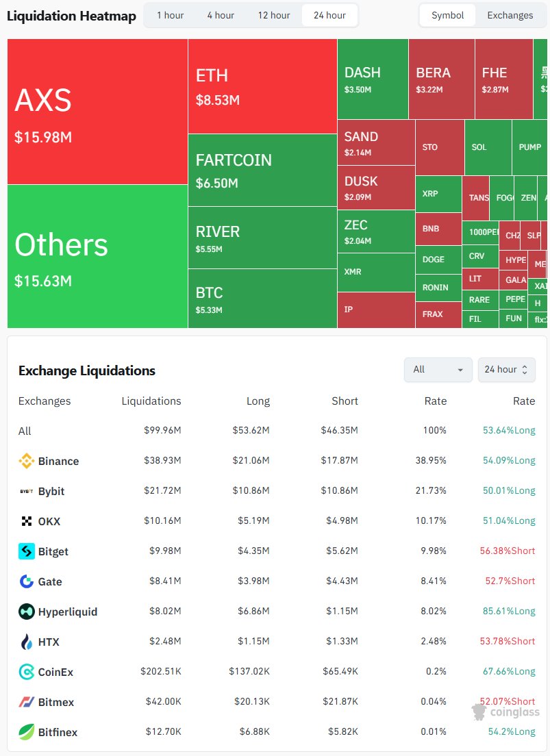The height and width of the screenshot is (756, 550).
Task: Click the CoinEx logo icon
Action: click(26, 672)
